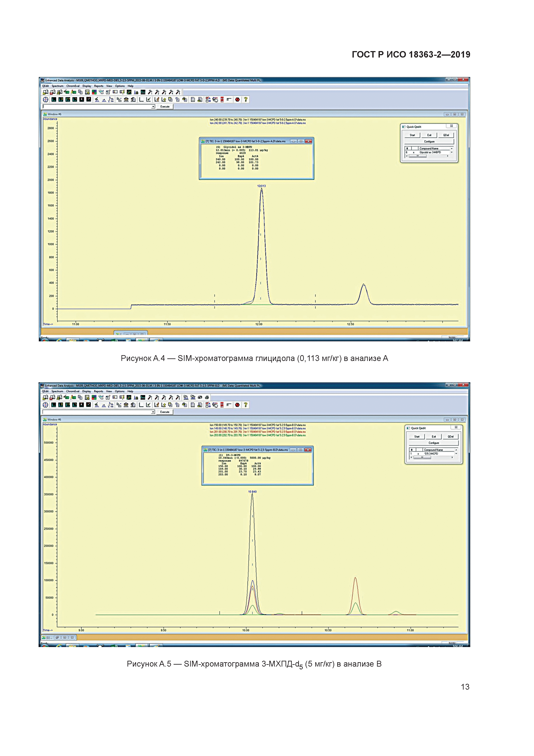The height and width of the screenshot is (756, 534).
Task: Click the red-green-blue color squares icon in the upper toolbar
Action: point(94,92)
